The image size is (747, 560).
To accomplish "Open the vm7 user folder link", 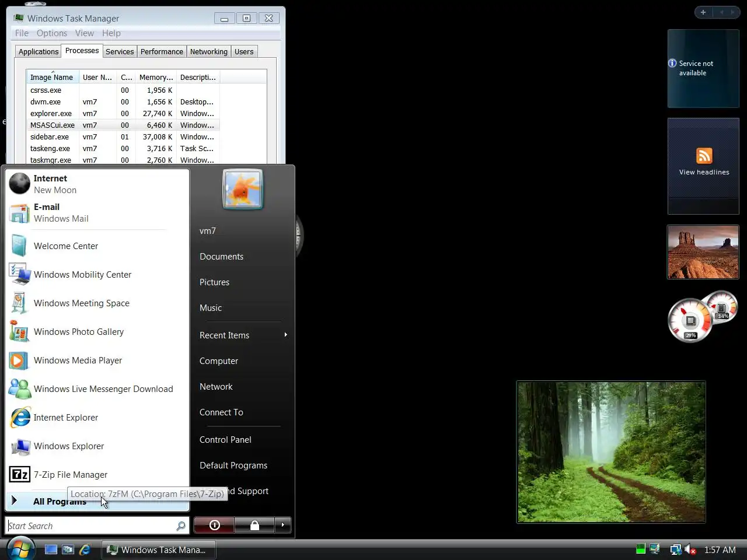I will (x=208, y=231).
